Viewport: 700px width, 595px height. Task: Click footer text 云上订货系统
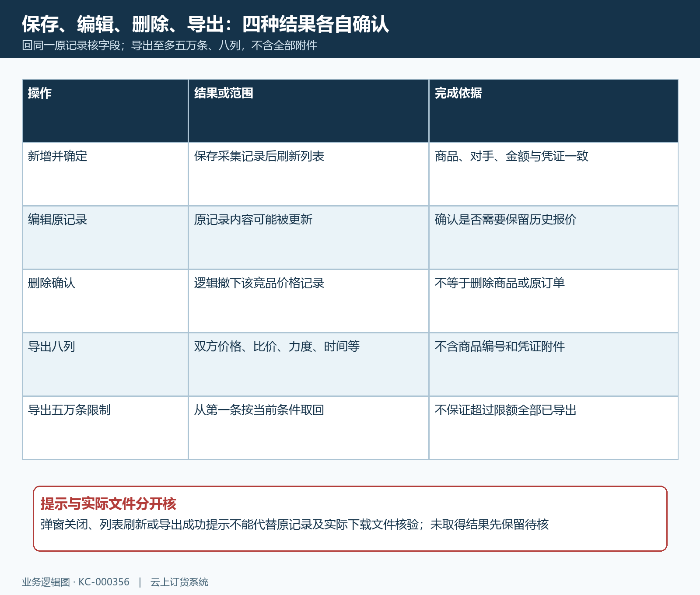[x=179, y=582]
